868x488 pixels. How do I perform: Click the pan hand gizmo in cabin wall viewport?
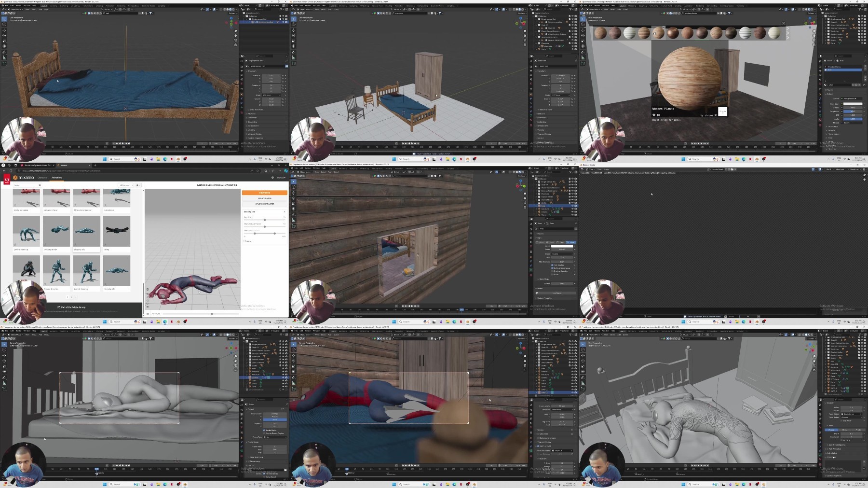pyautogui.click(x=525, y=198)
